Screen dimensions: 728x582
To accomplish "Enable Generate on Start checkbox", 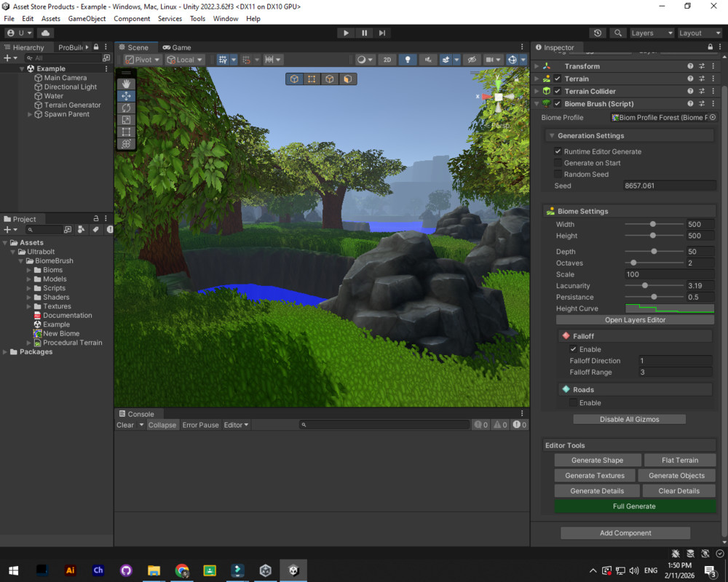I will point(558,163).
